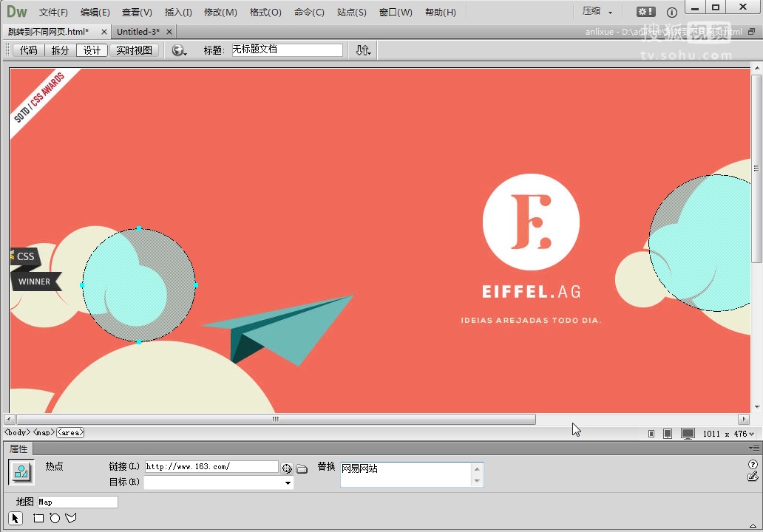Close the 跳转到不同网页.html tab
763x532 pixels.
[x=104, y=32]
